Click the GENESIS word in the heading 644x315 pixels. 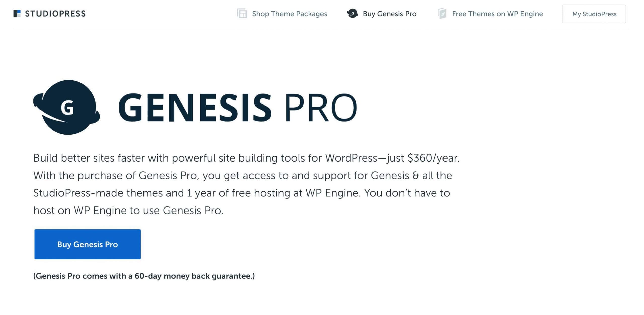point(195,108)
